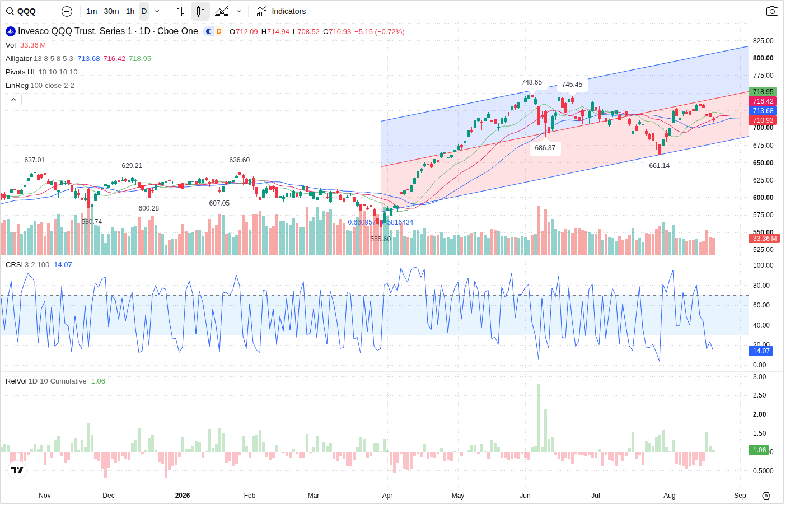Select the 1h timeframe
Screen dimensions: 795x532
(130, 11)
